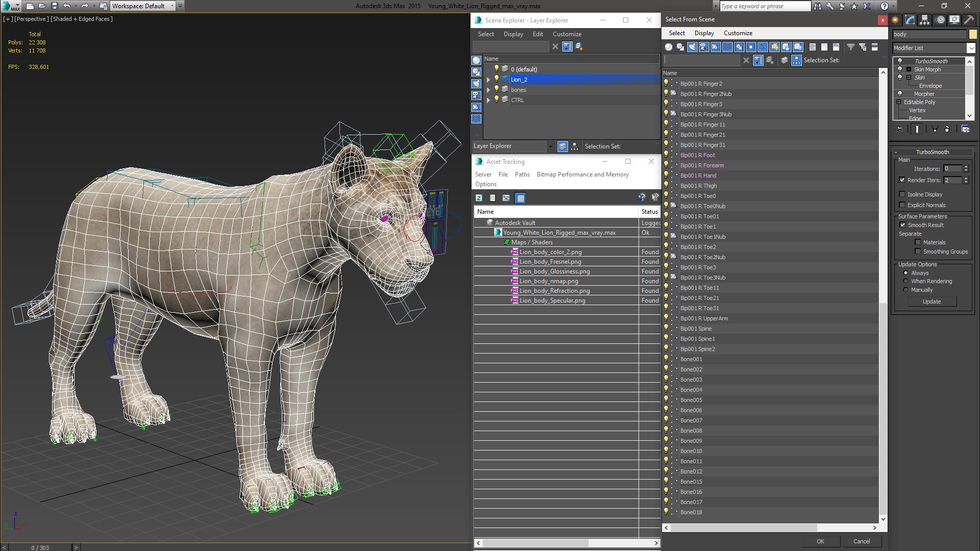Toggle Smooth Result checkbox

(902, 225)
